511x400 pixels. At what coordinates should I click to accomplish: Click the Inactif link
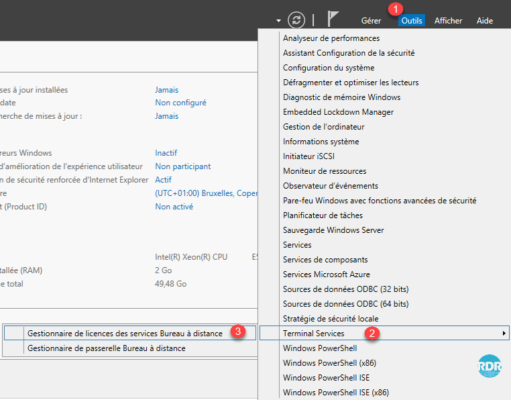point(166,153)
